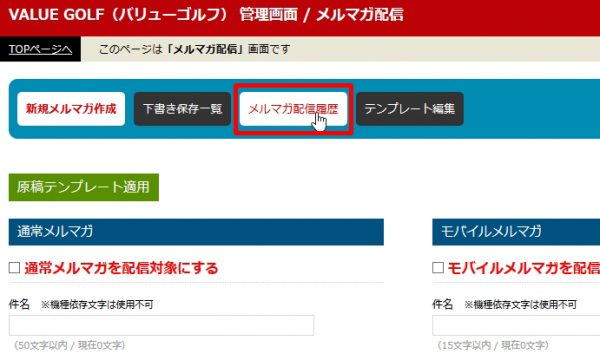Click the blue 通常メルマガ section header
Image resolution: width=600 pixels, height=360 pixels.
pyautogui.click(x=196, y=232)
